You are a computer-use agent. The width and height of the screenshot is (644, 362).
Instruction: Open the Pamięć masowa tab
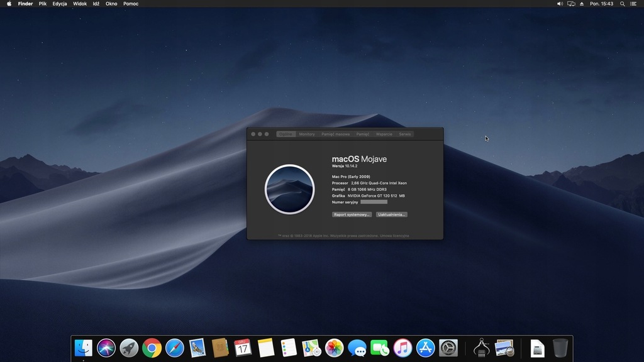point(335,134)
